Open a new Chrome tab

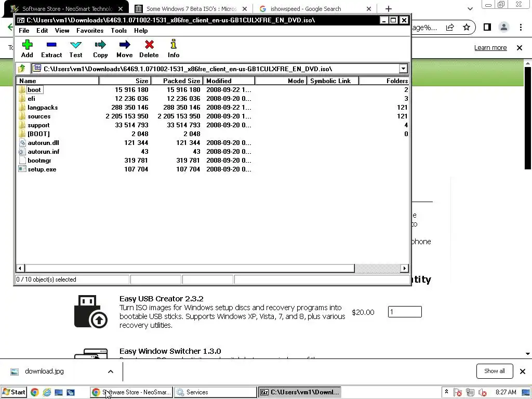(x=389, y=9)
